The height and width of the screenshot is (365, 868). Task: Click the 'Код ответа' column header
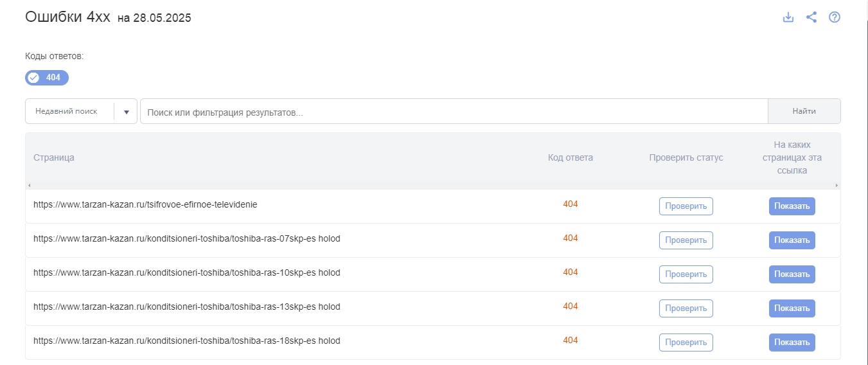571,157
